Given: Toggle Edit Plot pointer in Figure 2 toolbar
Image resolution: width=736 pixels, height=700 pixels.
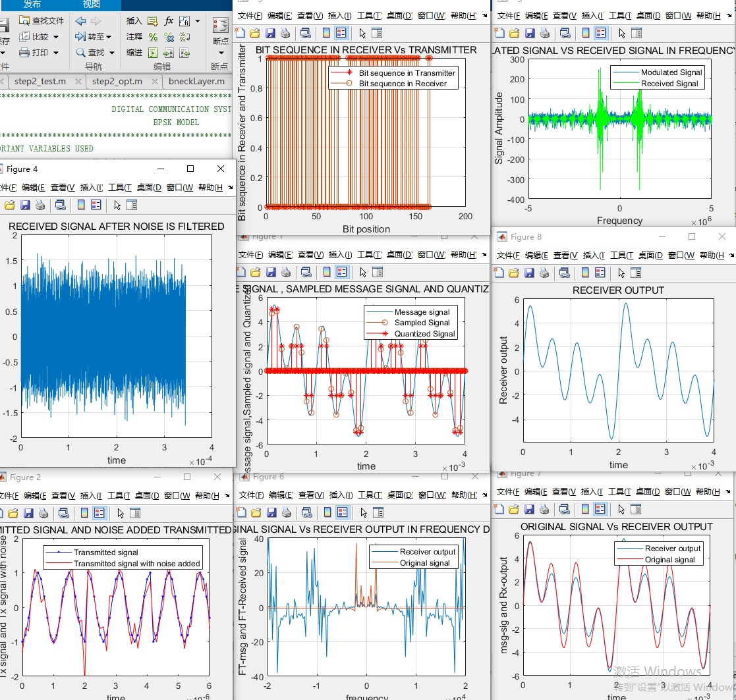Looking at the screenshot, I should 121,513.
